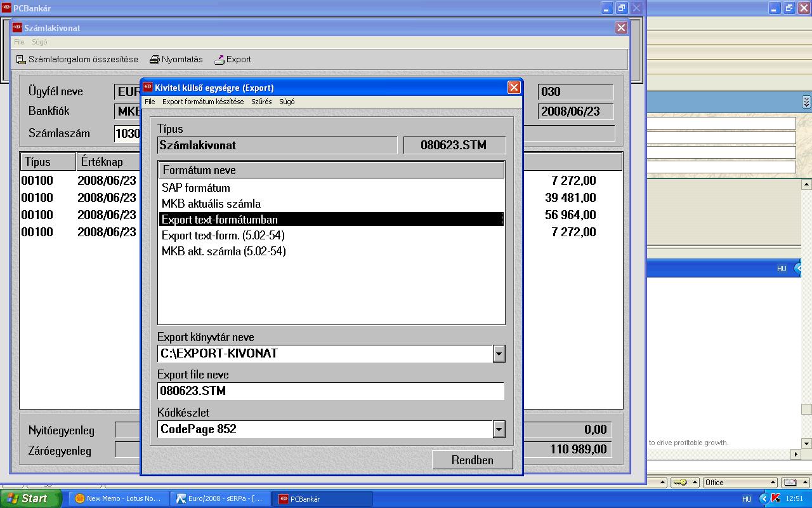
Task: Click the PCBankár main window title icon
Action: pyautogui.click(x=6, y=8)
